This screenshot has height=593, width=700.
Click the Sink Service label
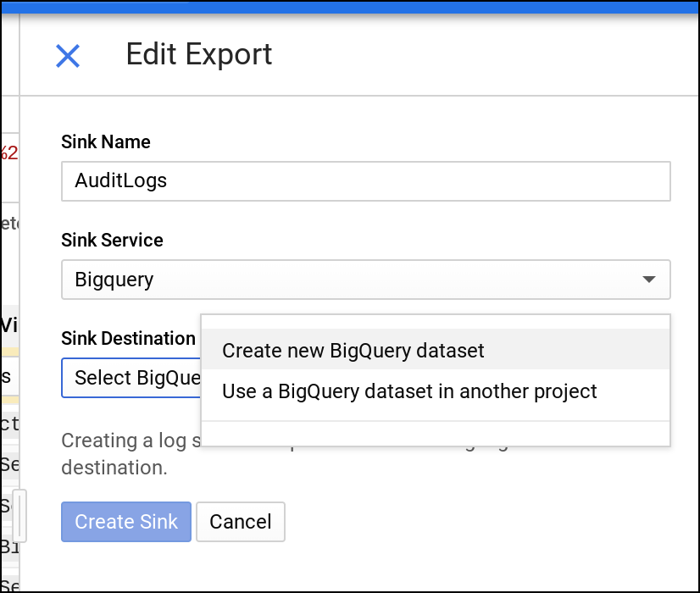[112, 240]
